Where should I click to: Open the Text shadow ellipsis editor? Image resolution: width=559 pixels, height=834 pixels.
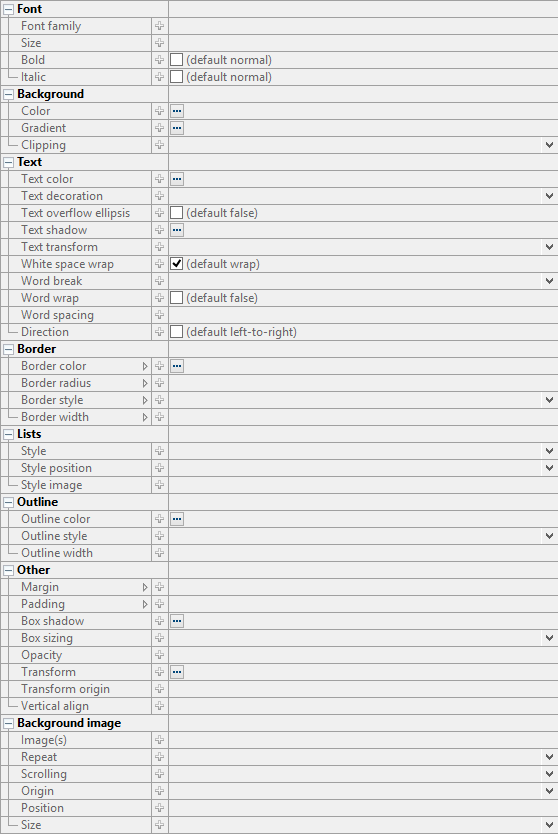pos(177,230)
